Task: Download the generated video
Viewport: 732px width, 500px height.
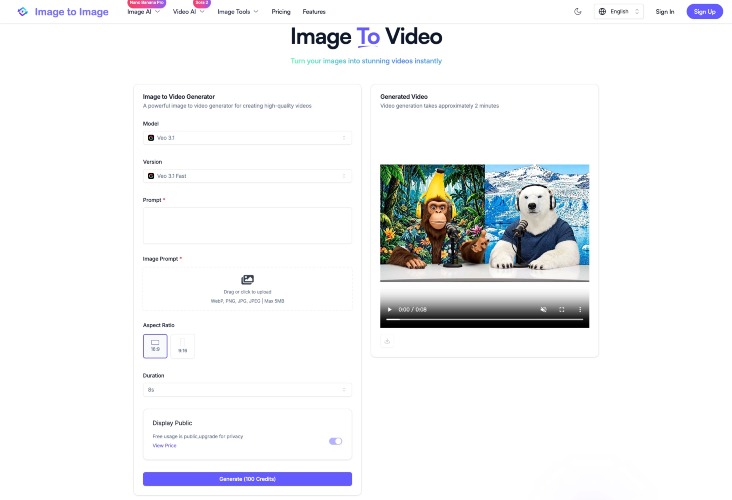Action: [387, 341]
